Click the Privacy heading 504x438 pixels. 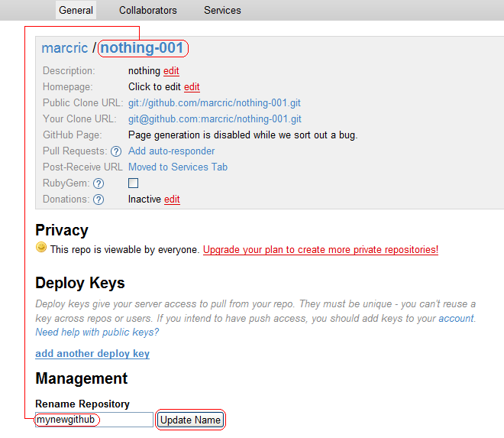pos(62,230)
